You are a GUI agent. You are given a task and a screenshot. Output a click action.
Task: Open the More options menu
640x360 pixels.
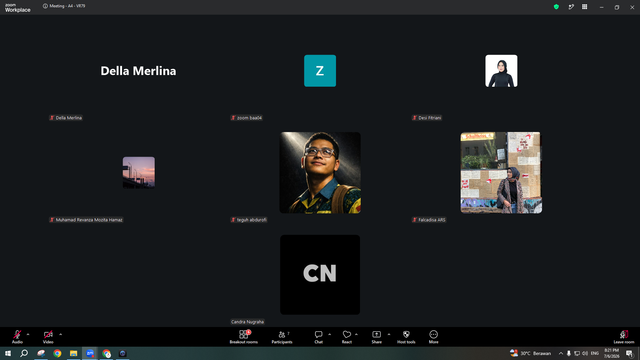[433, 336]
